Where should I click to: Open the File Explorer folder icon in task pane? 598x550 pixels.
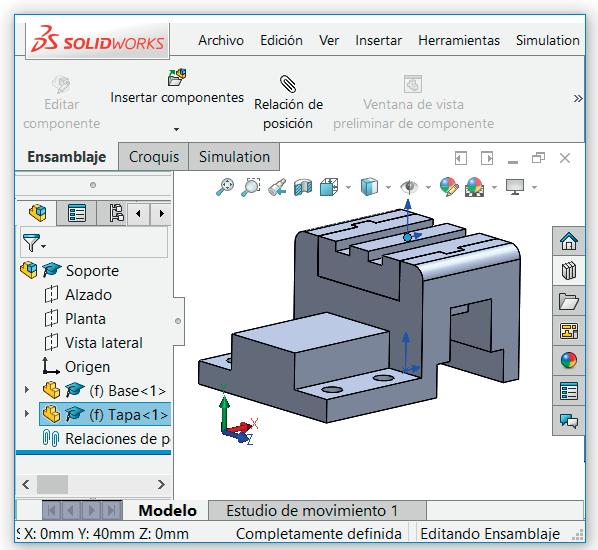tap(569, 301)
